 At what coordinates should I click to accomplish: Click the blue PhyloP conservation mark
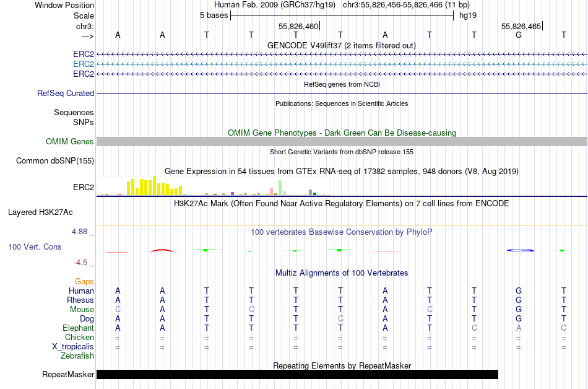pyautogui.click(x=520, y=250)
